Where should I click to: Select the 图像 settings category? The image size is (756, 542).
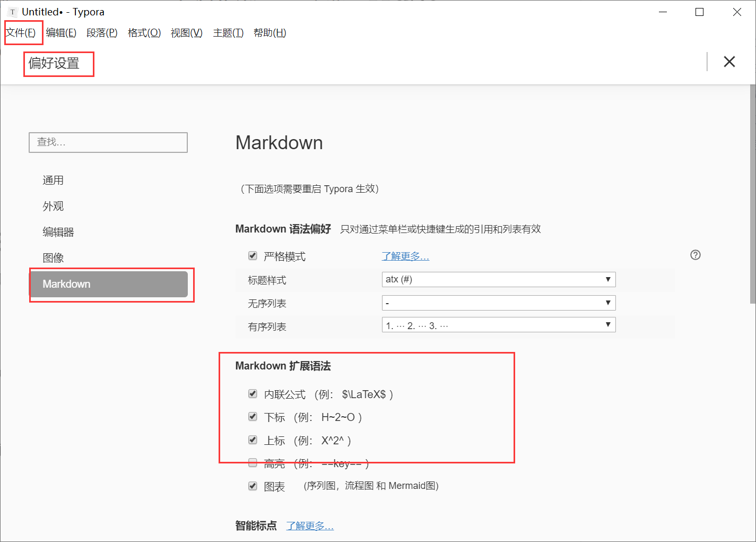coord(53,258)
